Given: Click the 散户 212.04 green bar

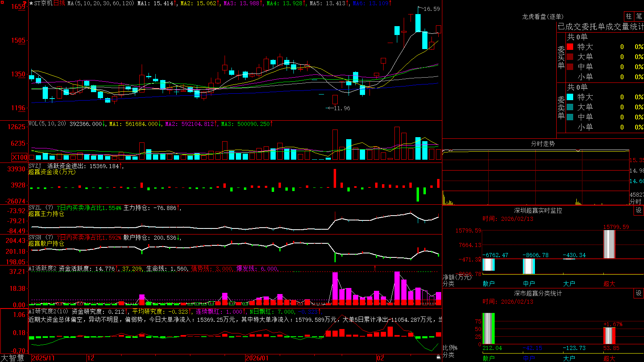Looking at the screenshot, I should tap(489, 329).
